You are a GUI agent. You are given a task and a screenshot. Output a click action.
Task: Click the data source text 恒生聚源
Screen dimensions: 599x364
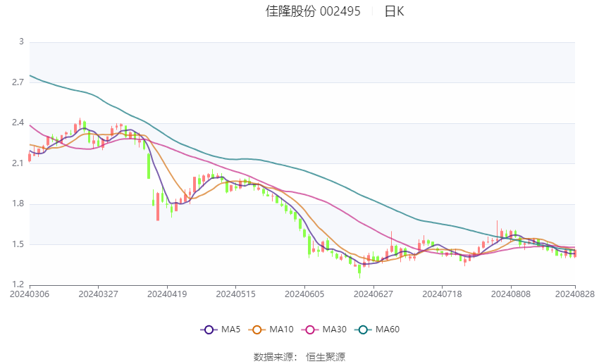[x=326, y=357]
